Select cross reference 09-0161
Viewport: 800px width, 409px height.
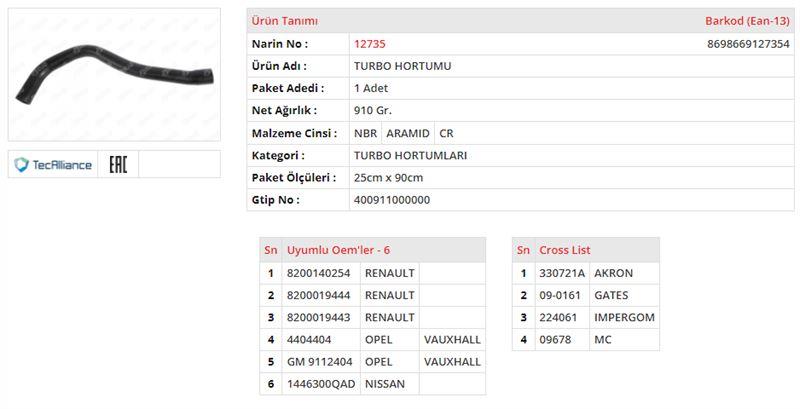click(x=560, y=295)
